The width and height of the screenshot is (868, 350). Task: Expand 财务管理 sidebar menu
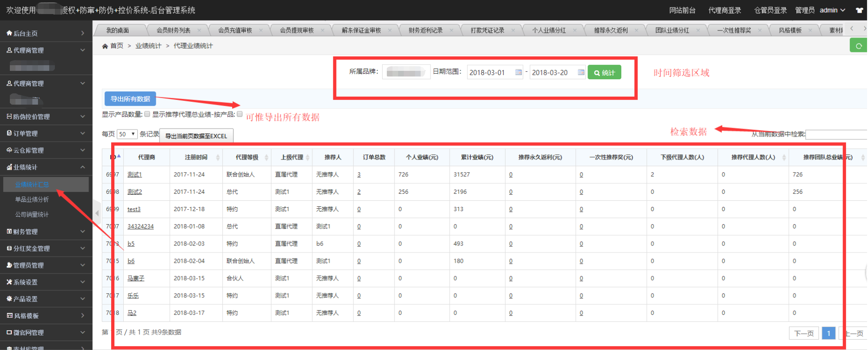(46, 231)
